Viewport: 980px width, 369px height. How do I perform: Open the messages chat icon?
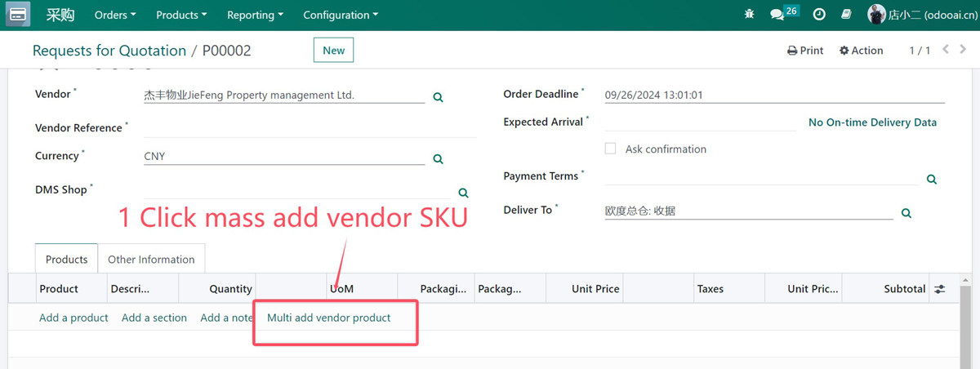[777, 15]
